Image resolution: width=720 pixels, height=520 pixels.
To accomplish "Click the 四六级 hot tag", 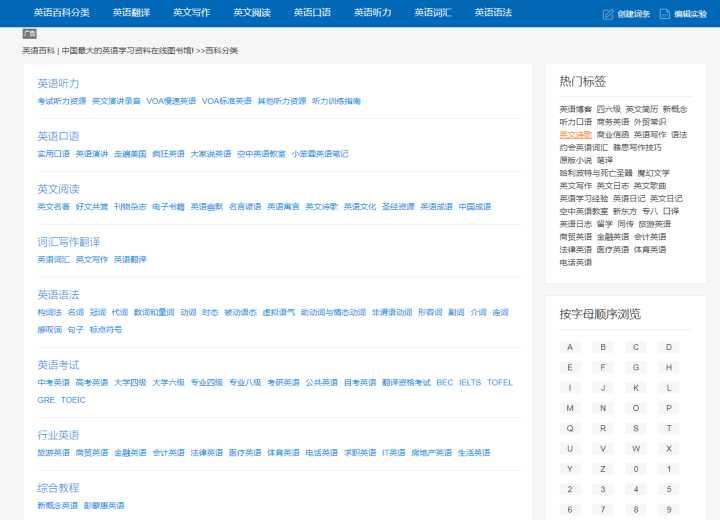I will [x=609, y=109].
